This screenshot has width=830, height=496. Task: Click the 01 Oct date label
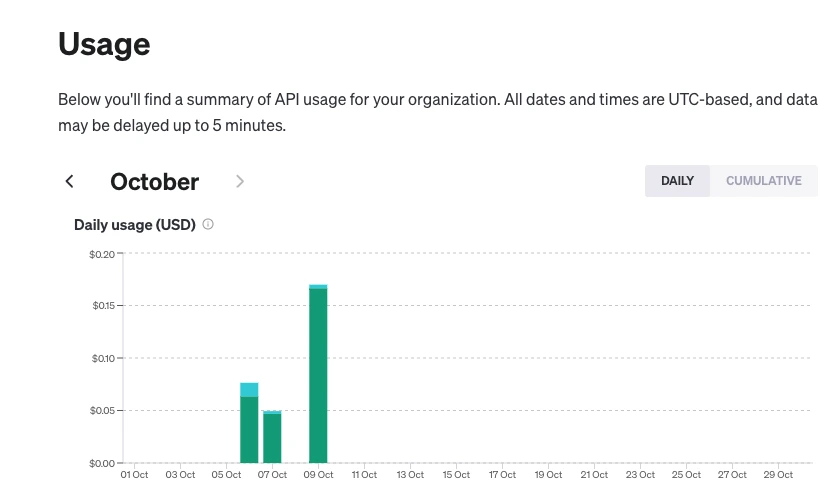tap(134, 475)
